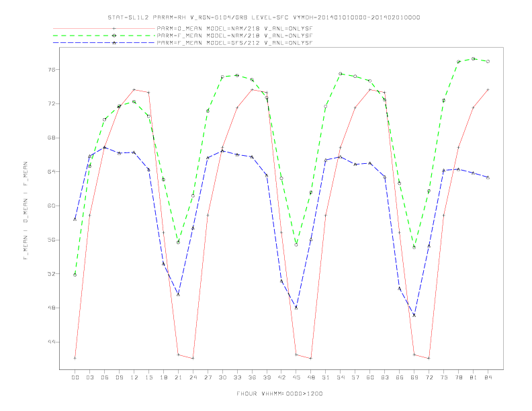
Task: Click forecast hour label 21 on x-axis
Action: (x=178, y=377)
